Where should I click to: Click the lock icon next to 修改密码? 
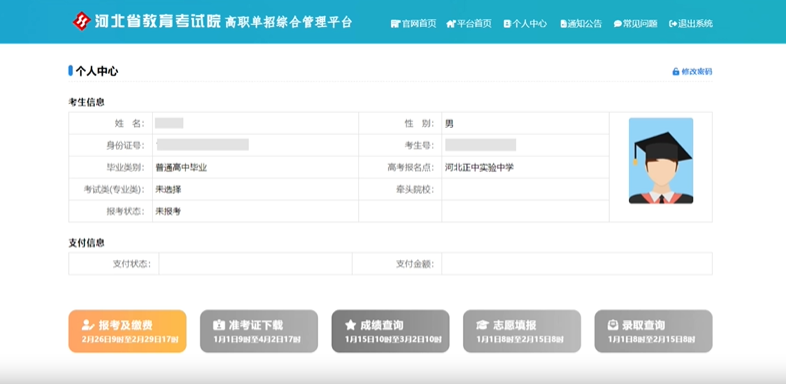click(x=676, y=72)
